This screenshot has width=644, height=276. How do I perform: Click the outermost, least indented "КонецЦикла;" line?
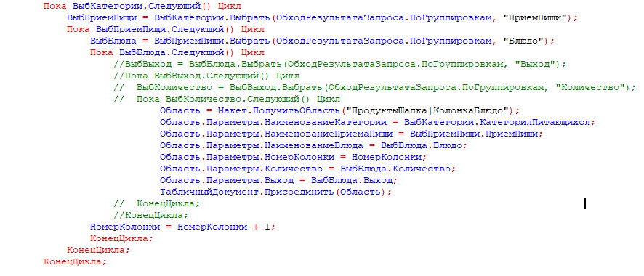(x=75, y=261)
